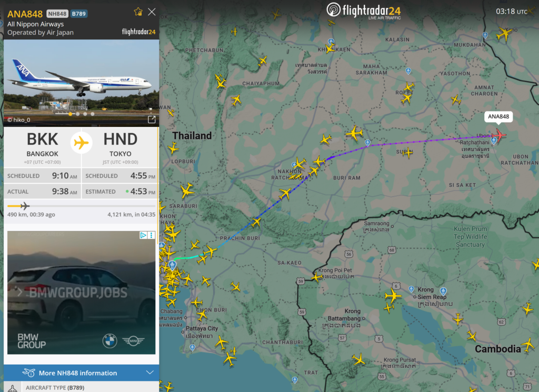Add ANA848 to favorites with star icon
Screen dimensions: 539x392
coord(138,12)
